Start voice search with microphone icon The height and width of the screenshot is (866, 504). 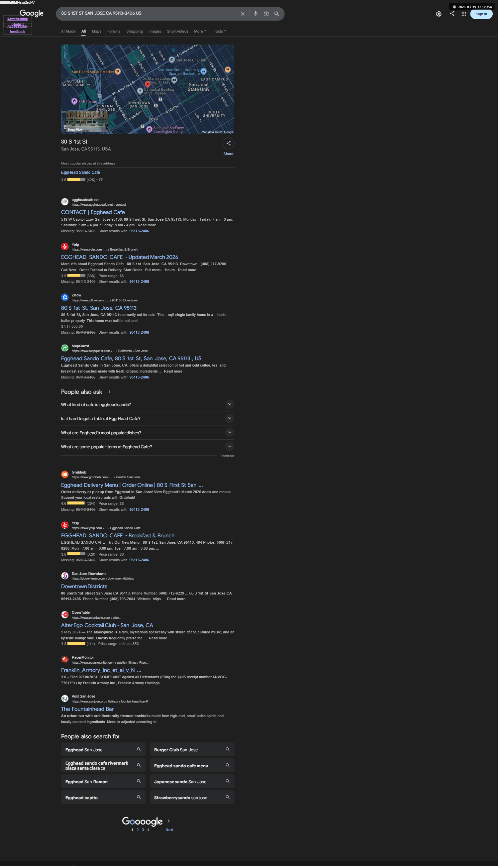(255, 14)
